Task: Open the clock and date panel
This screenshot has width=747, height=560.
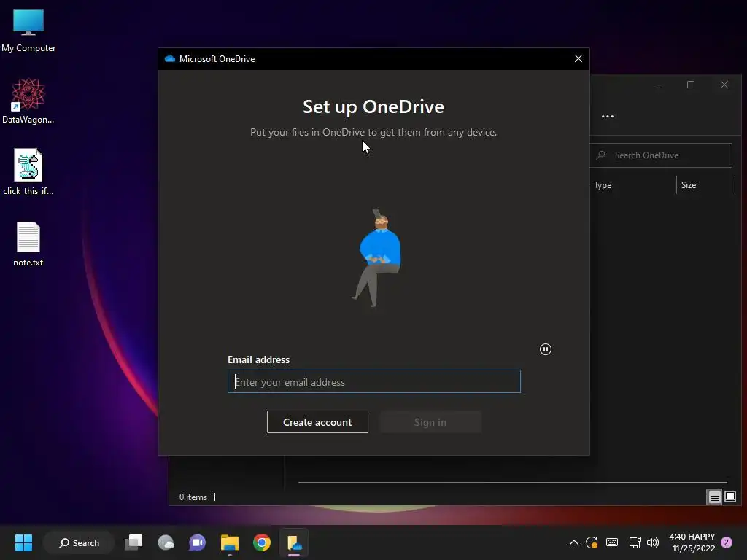Action: (692, 542)
